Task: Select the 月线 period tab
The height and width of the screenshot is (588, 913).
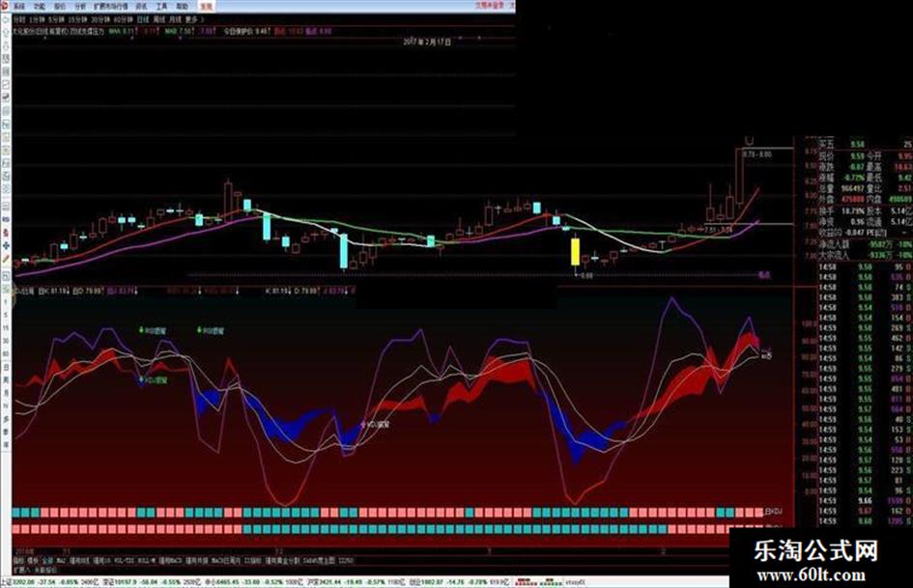Action: coord(175,19)
